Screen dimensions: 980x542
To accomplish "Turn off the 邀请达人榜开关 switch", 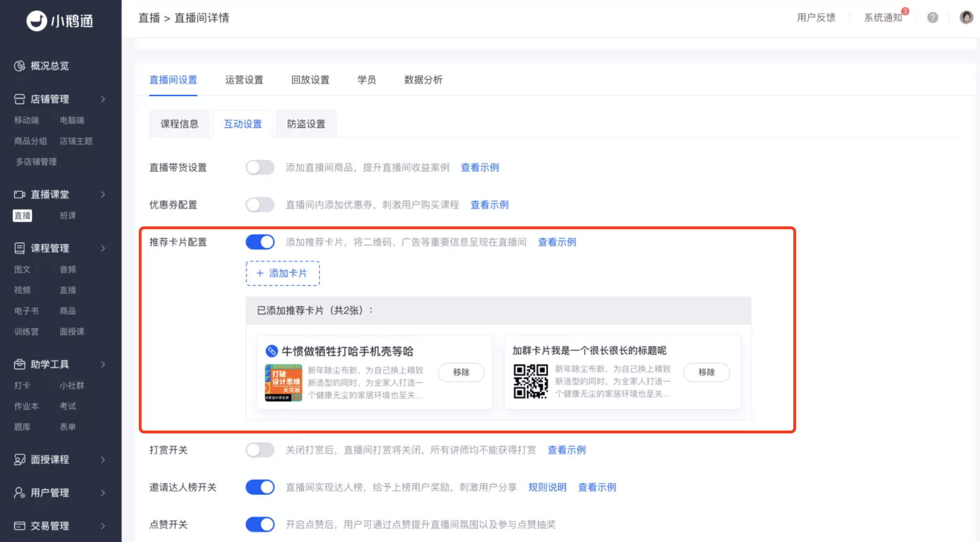I will (x=260, y=487).
